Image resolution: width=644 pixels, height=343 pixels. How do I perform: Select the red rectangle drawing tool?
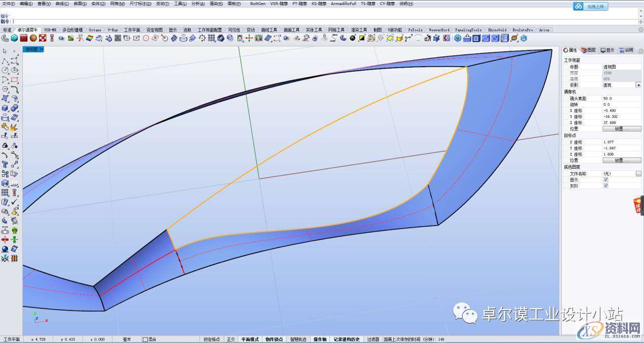click(14, 80)
